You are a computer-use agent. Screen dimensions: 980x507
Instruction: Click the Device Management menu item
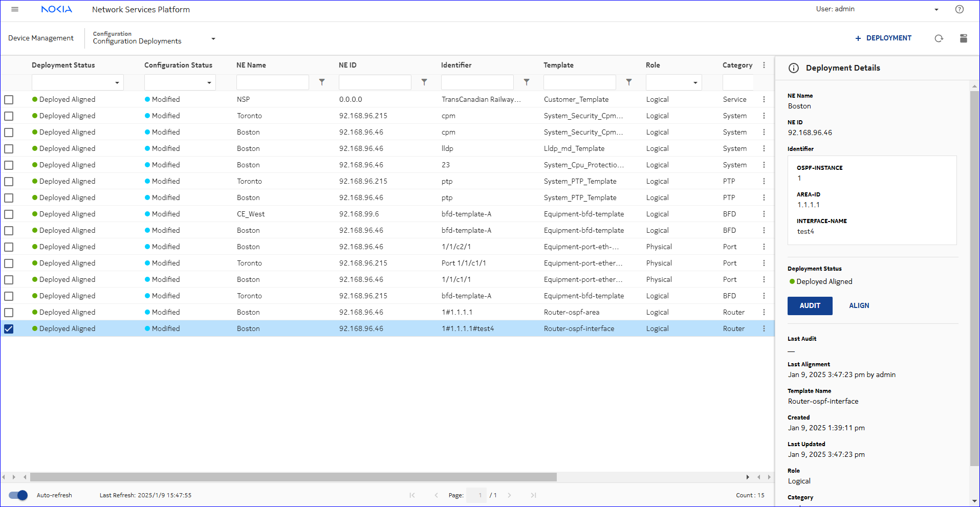41,38
